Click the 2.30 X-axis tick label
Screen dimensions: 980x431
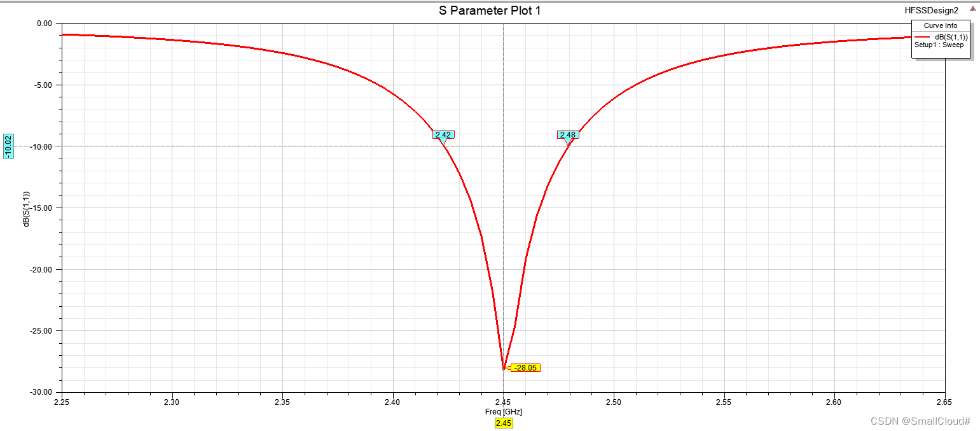click(172, 402)
